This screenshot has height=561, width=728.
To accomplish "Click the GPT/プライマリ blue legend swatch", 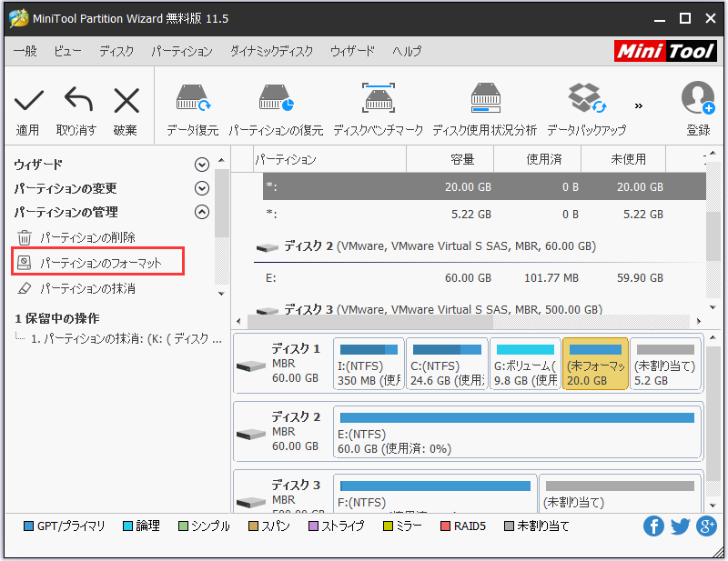I will pyautogui.click(x=28, y=526).
